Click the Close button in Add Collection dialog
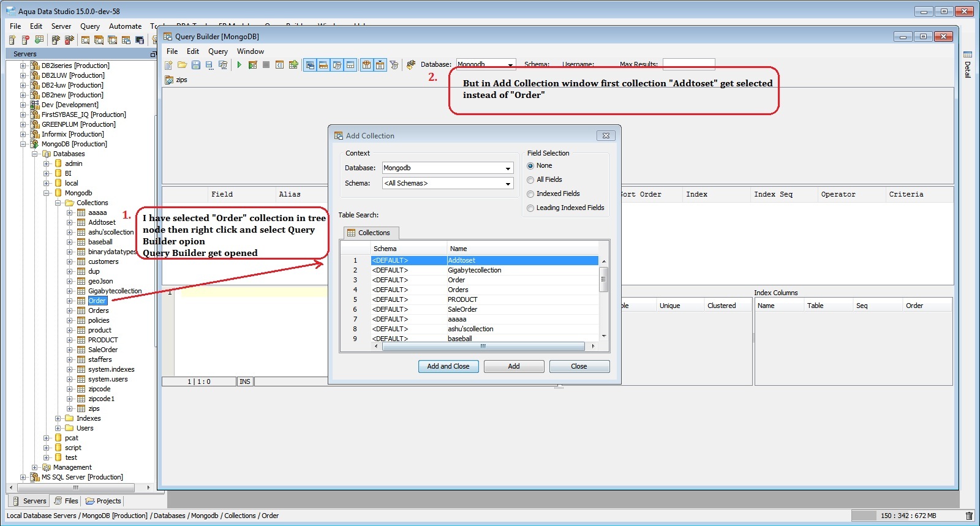The width and height of the screenshot is (980, 526). tap(579, 366)
